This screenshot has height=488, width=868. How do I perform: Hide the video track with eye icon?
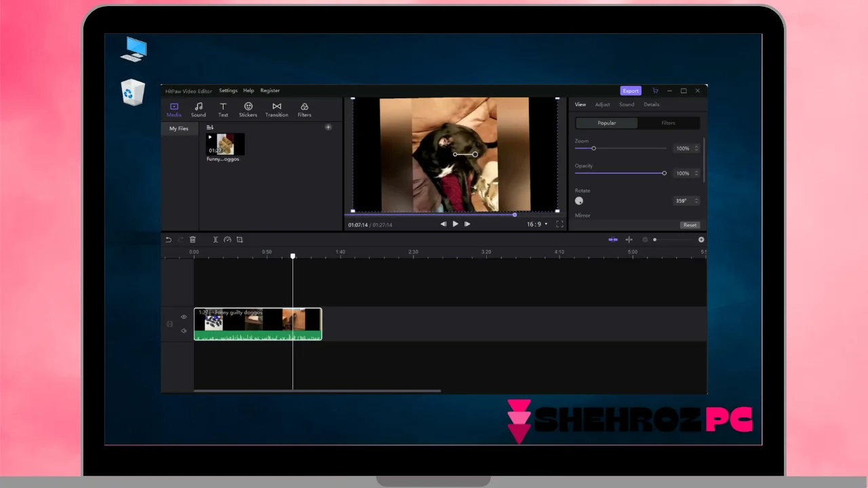pyautogui.click(x=183, y=317)
